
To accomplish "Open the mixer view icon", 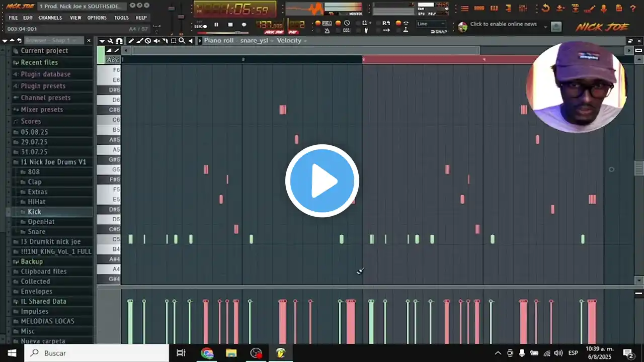I will click(x=523, y=9).
